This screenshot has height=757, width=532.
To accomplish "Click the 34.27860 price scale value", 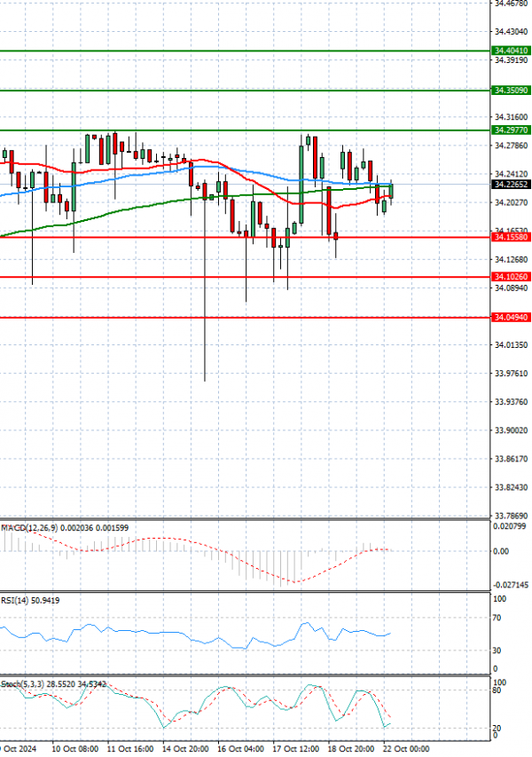I will pos(512,146).
